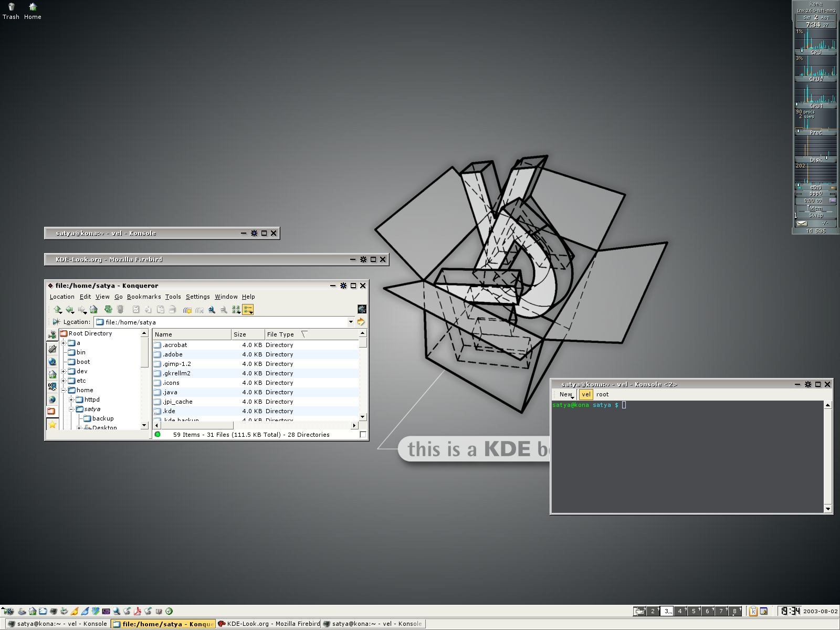This screenshot has height=630, width=840.
Task: Switch Konqueror to icon view mode
Action: click(x=236, y=309)
